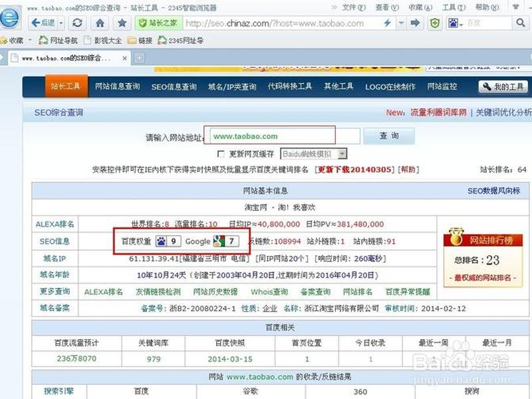The height and width of the screenshot is (399, 532).
Task: Click the lightning speed mode icon
Action: (x=387, y=23)
